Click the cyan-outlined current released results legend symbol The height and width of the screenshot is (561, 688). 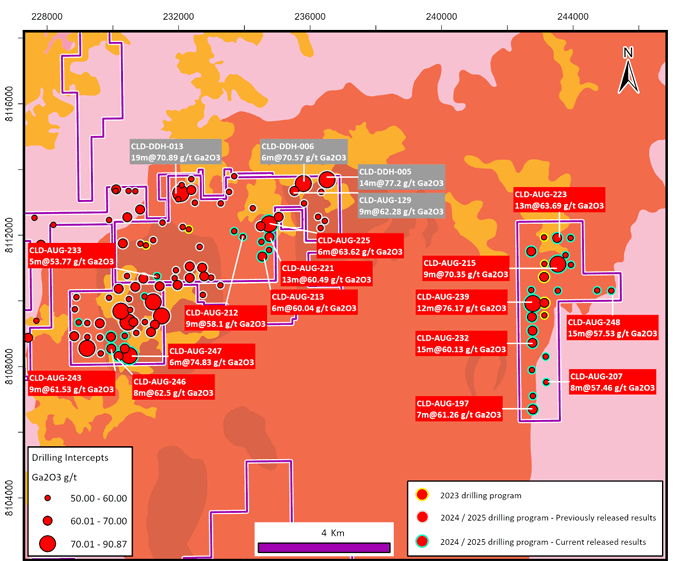click(x=424, y=540)
